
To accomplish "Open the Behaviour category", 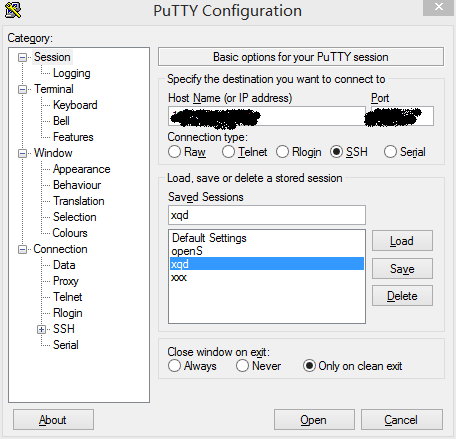I will [77, 185].
